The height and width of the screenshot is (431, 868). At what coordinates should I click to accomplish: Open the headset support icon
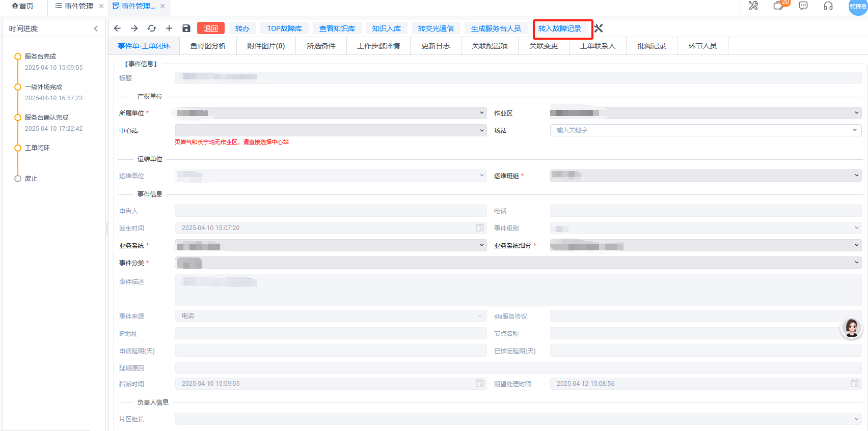tap(828, 6)
